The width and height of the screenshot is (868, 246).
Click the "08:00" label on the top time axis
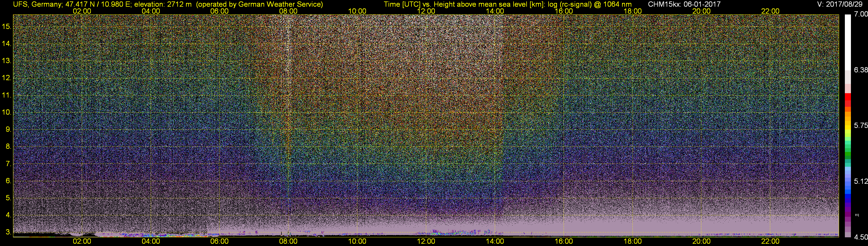coord(288,11)
